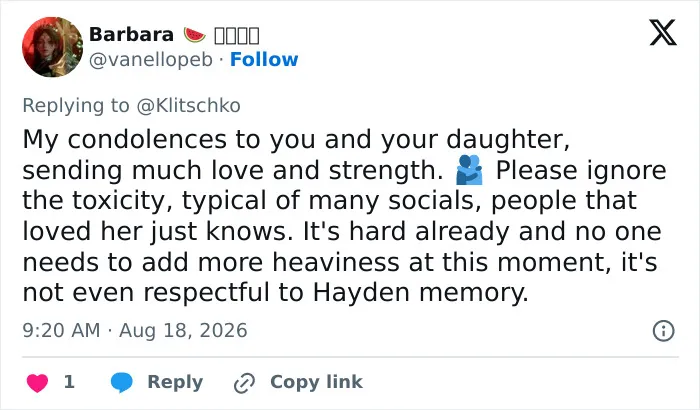The width and height of the screenshot is (700, 410).
Task: Open the @vanellopeb handle
Action: (151, 60)
